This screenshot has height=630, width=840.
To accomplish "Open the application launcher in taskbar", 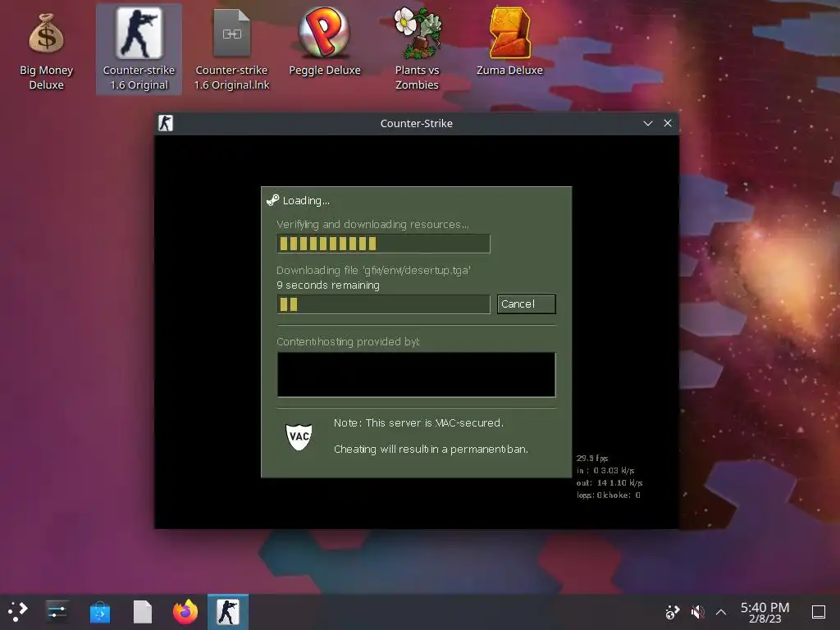I will [18, 612].
